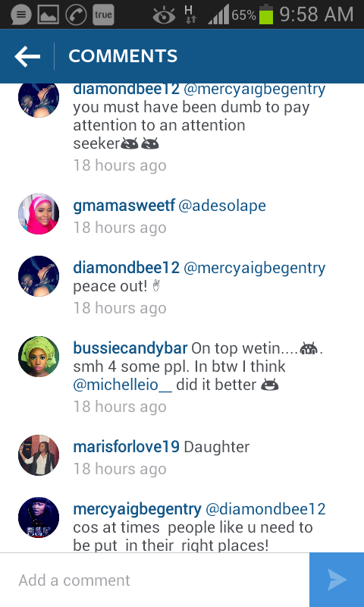This screenshot has width=364, height=607.
Task: Open the @michelleio__ mention link
Action: click(x=122, y=385)
